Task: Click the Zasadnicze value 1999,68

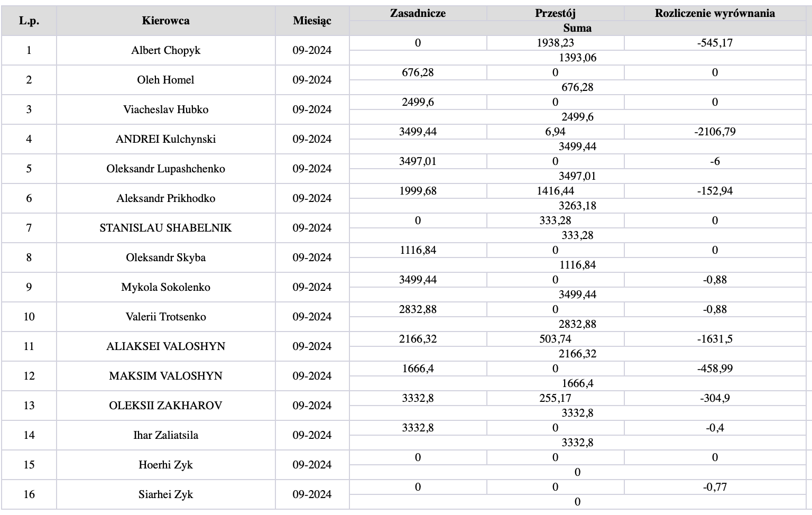Action: coord(418,191)
